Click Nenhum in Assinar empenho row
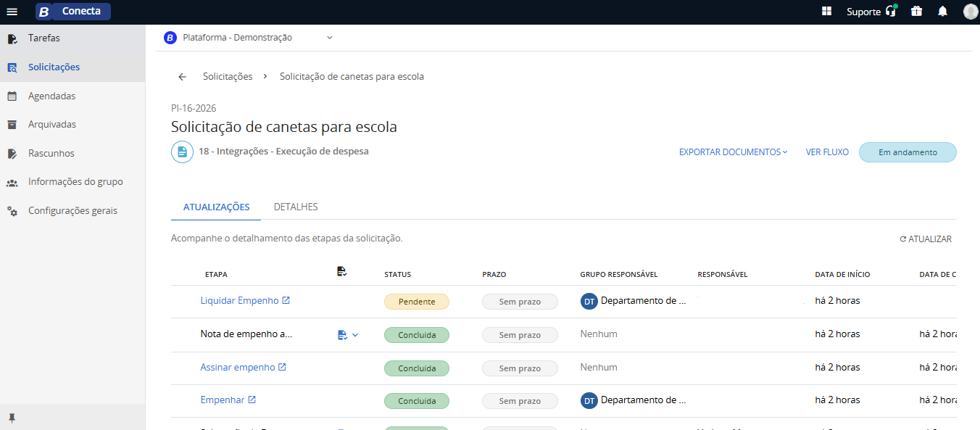Viewport: 980px width, 430px height. pyautogui.click(x=599, y=368)
